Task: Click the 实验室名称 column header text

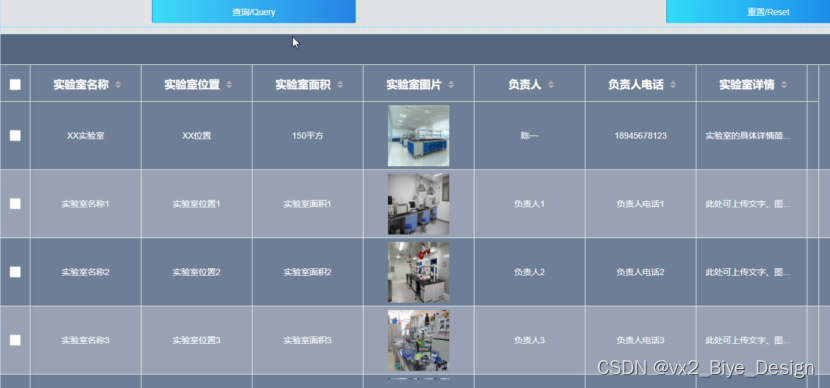Action: click(x=81, y=85)
